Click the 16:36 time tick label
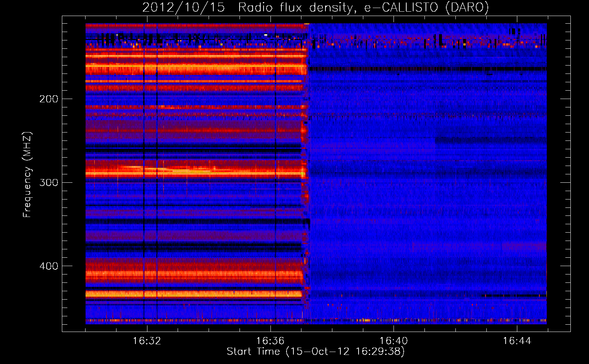 (x=270, y=341)
